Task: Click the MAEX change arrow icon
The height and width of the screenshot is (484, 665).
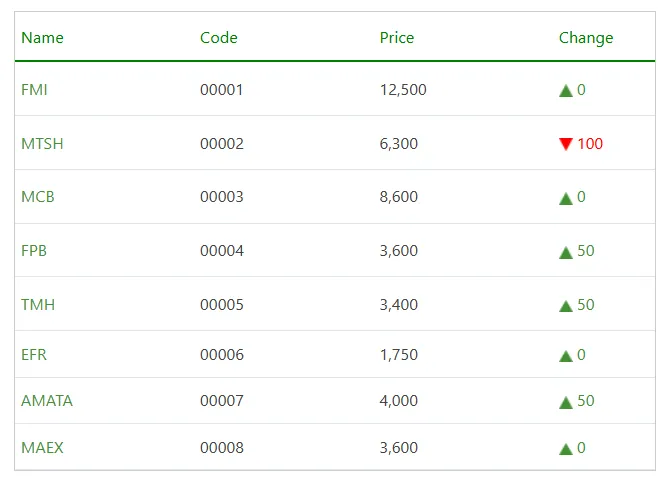Action: tap(566, 449)
